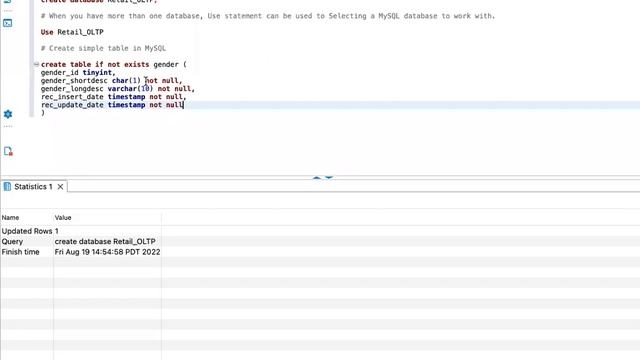
Task: Click the Query row name cell
Action: click(12, 242)
